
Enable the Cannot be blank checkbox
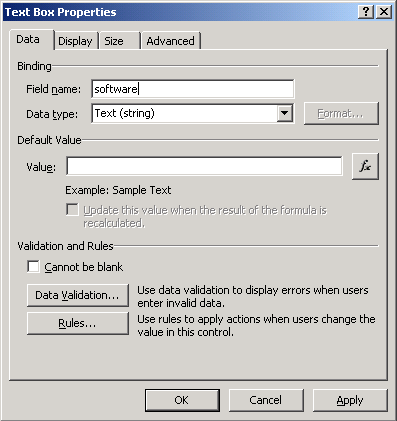tap(33, 267)
